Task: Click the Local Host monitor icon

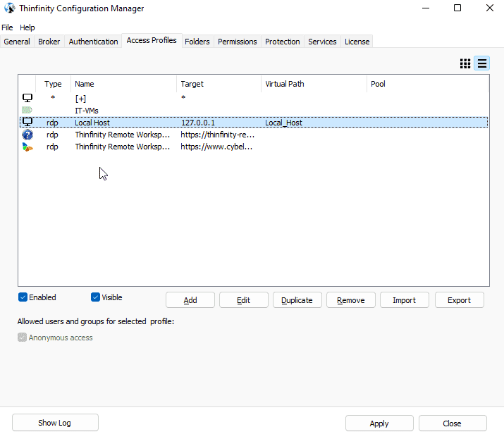Action: click(27, 122)
